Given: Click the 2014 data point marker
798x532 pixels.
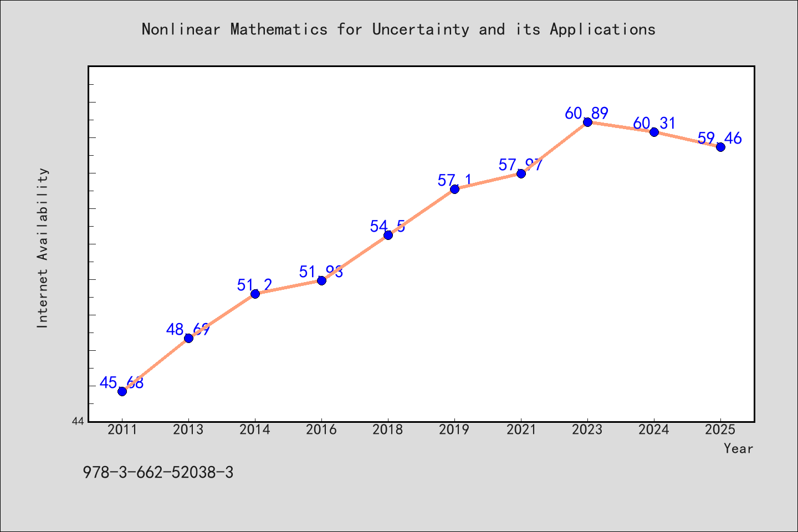Looking at the screenshot, I should 255,294.
